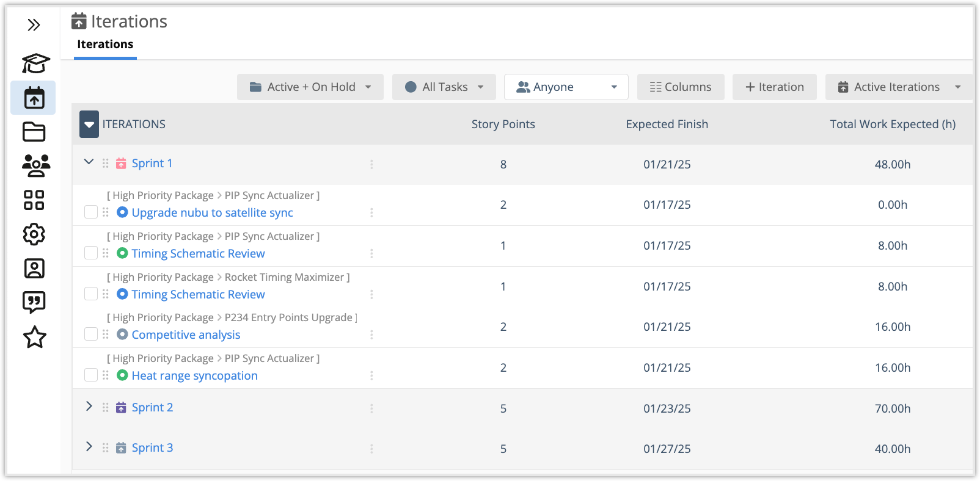The image size is (980, 481).
Task: Click the star favorites icon
Action: [34, 337]
